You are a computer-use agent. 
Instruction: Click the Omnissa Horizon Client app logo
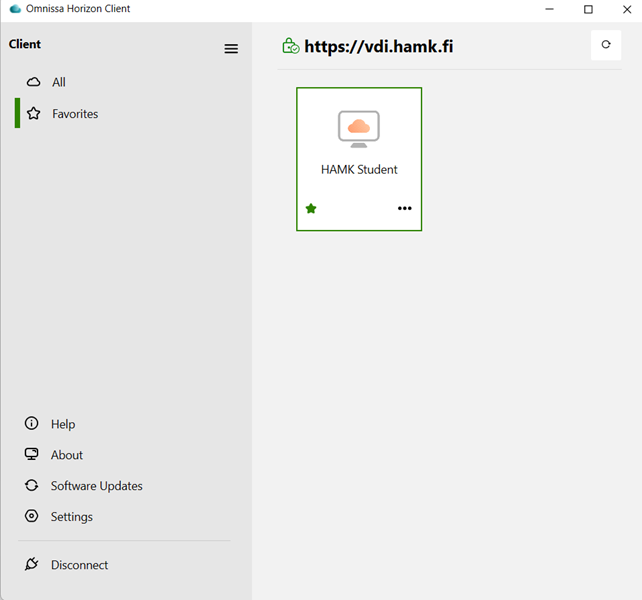point(15,9)
